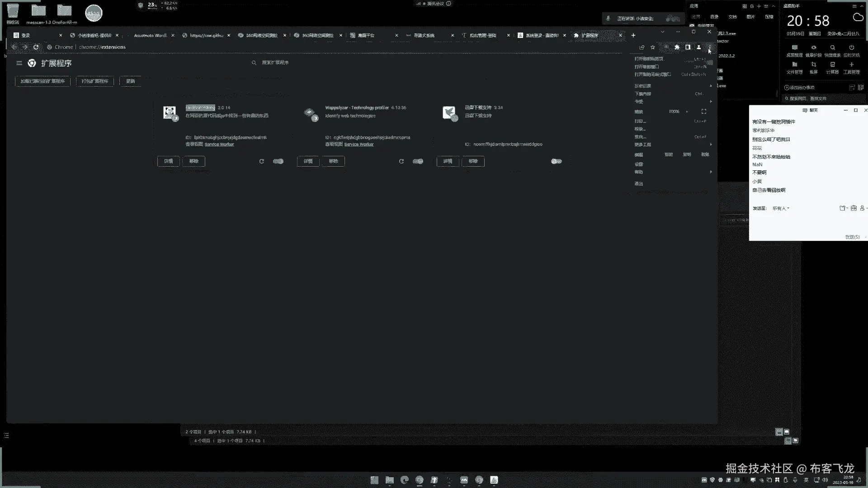Open the puzzle-piece extensions toolbar icon

(x=677, y=47)
